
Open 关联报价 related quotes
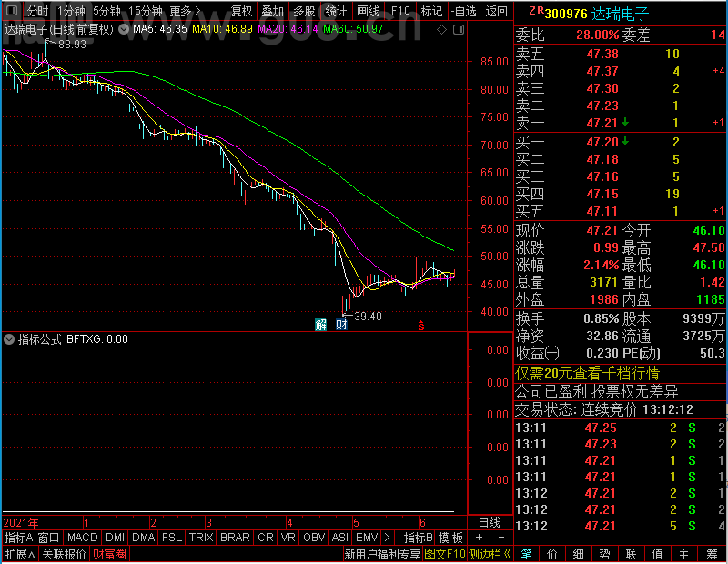[64, 554]
